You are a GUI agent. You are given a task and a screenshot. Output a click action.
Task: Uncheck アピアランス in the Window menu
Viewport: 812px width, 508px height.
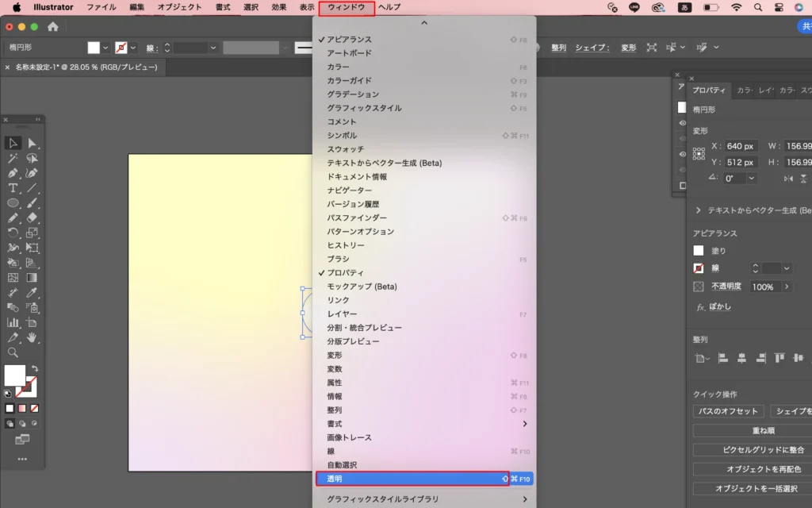click(x=349, y=40)
